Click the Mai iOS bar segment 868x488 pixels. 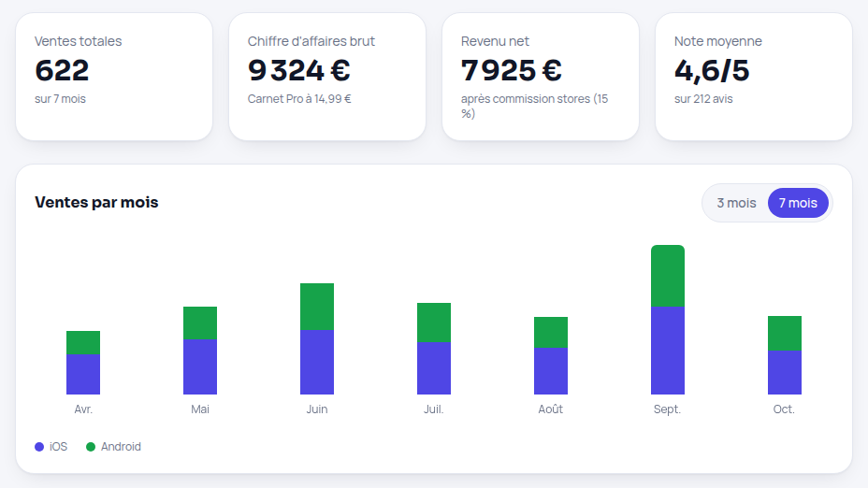click(x=200, y=366)
